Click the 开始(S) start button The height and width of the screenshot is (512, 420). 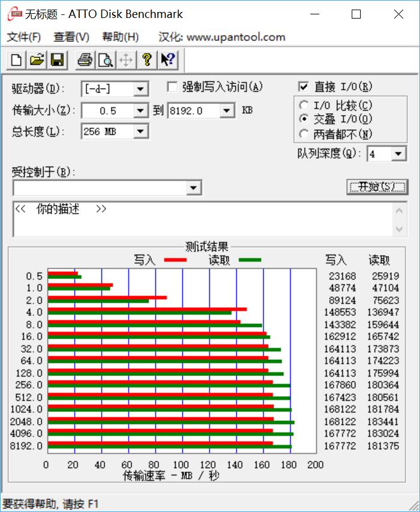[x=377, y=187]
